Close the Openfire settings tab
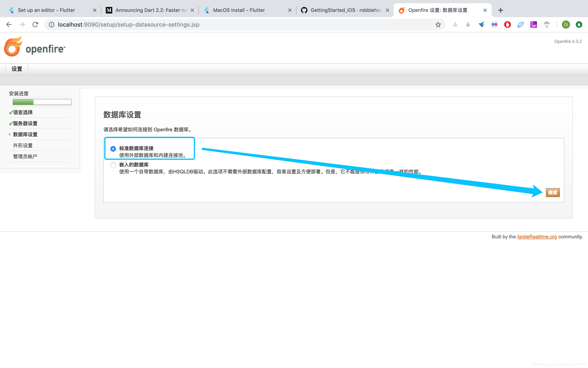Viewport: 588px width, 368px height. point(485,10)
